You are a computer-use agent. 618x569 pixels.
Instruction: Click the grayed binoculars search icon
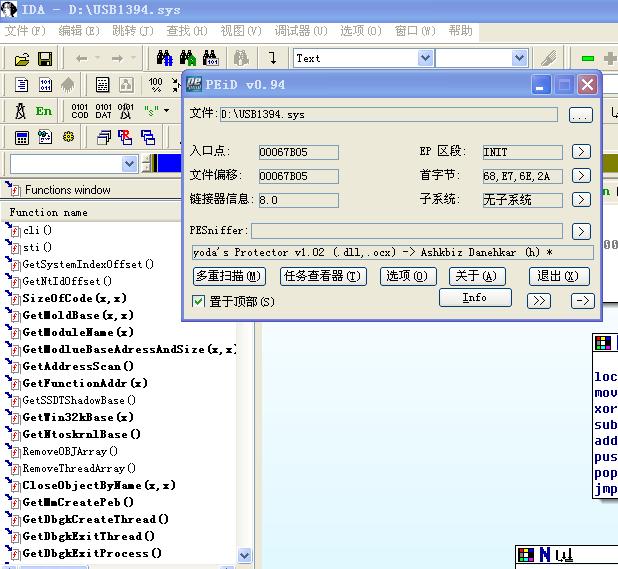tap(241, 58)
